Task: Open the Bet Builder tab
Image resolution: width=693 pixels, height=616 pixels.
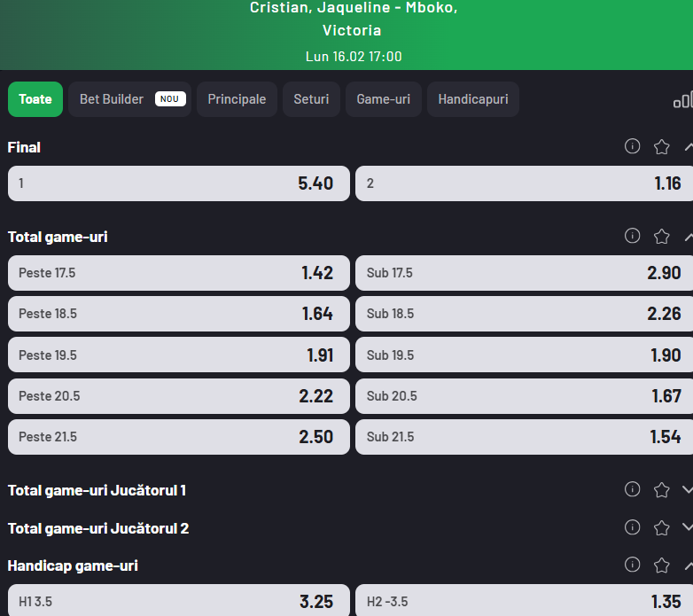Action: pyautogui.click(x=131, y=99)
